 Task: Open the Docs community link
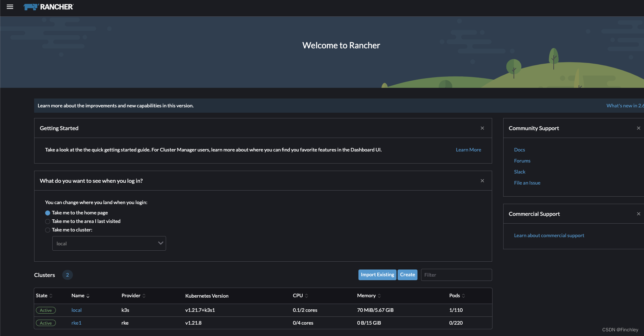pos(519,150)
